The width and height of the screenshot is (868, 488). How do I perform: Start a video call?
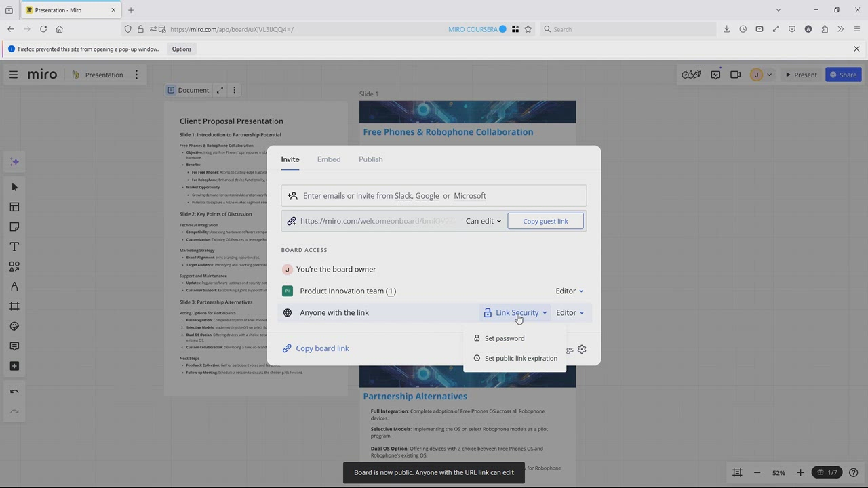click(735, 75)
